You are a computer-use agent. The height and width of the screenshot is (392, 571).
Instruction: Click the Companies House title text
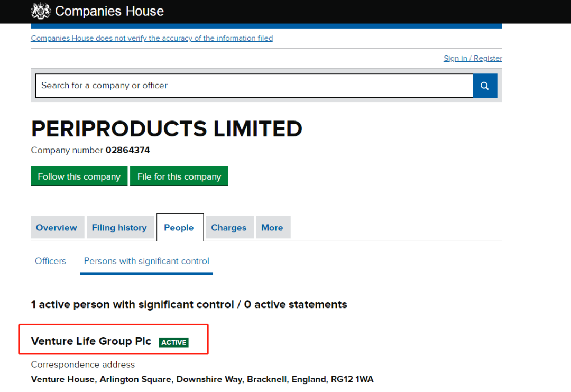click(109, 11)
